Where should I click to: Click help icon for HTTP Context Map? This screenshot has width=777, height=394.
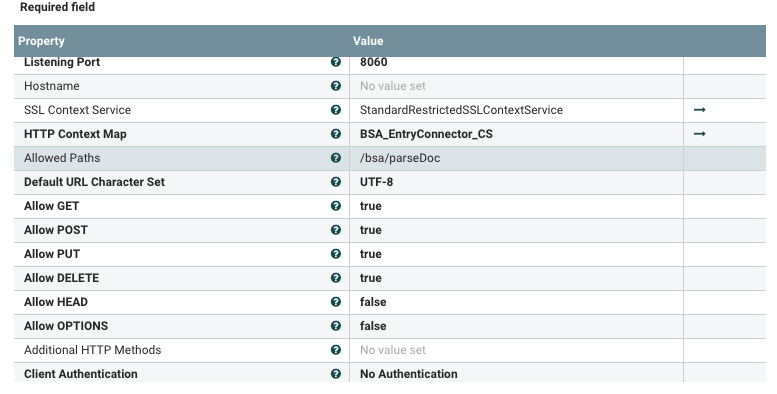335,134
